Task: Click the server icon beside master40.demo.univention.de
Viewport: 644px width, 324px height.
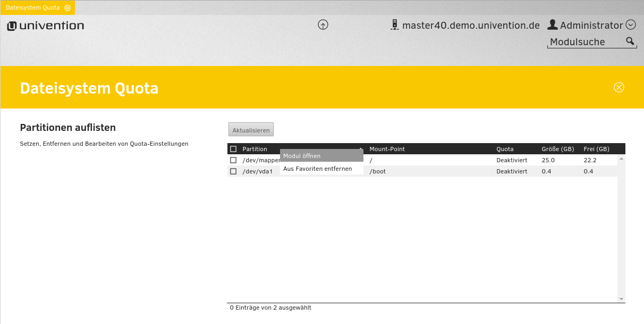Action: [394, 25]
